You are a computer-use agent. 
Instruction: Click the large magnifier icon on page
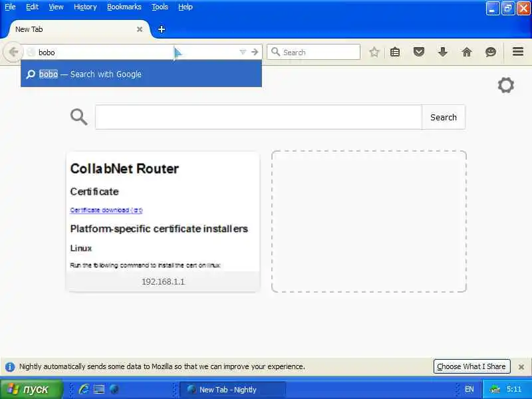[x=78, y=117]
